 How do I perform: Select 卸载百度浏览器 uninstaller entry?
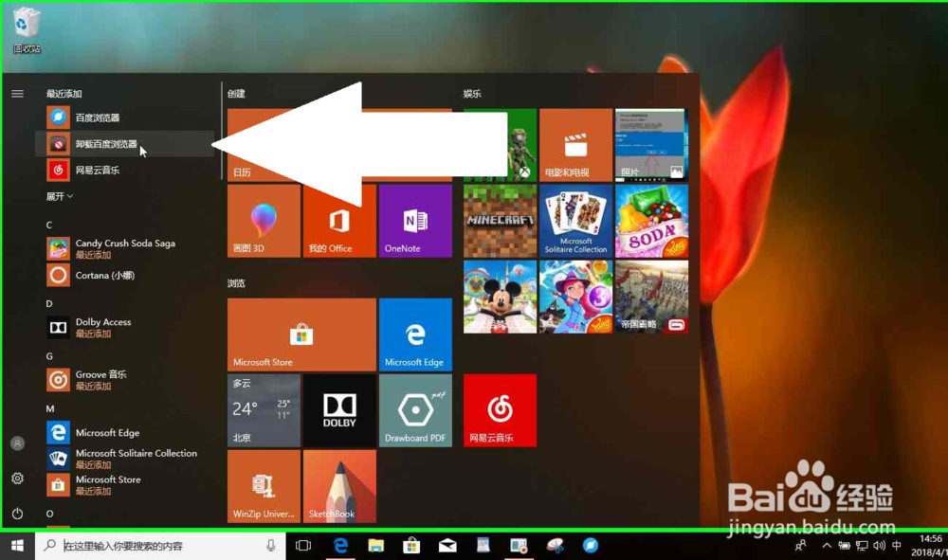point(124,144)
